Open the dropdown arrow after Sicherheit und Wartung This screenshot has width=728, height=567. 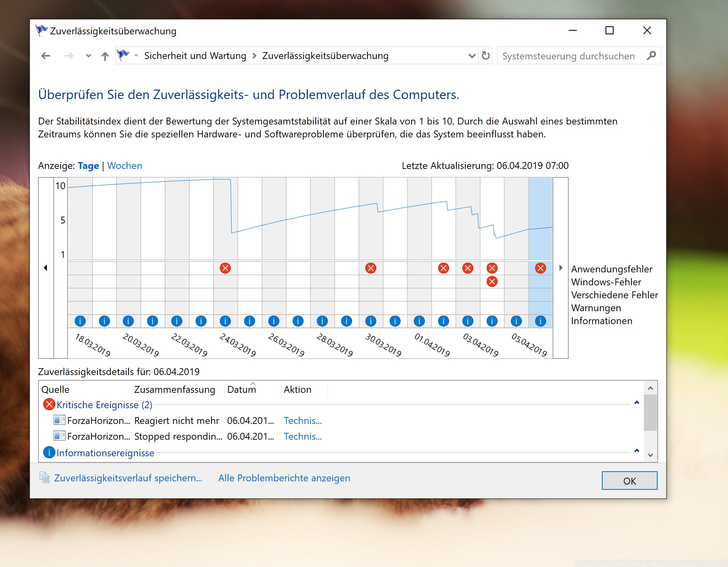click(254, 56)
